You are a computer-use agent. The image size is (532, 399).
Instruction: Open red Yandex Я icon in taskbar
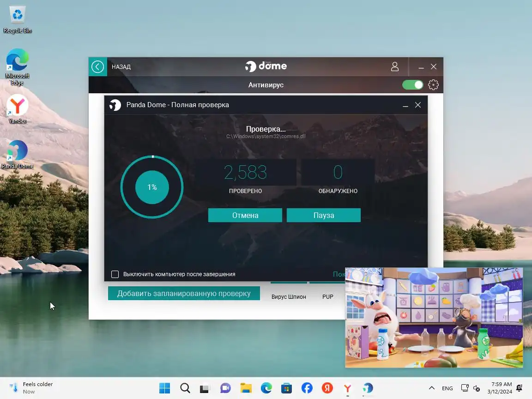click(x=327, y=388)
